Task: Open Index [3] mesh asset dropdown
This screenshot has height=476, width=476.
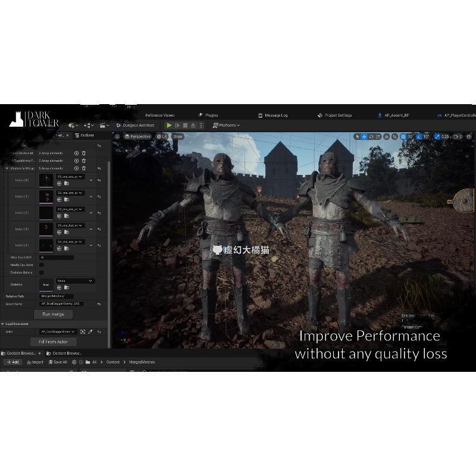Action: pos(70,226)
